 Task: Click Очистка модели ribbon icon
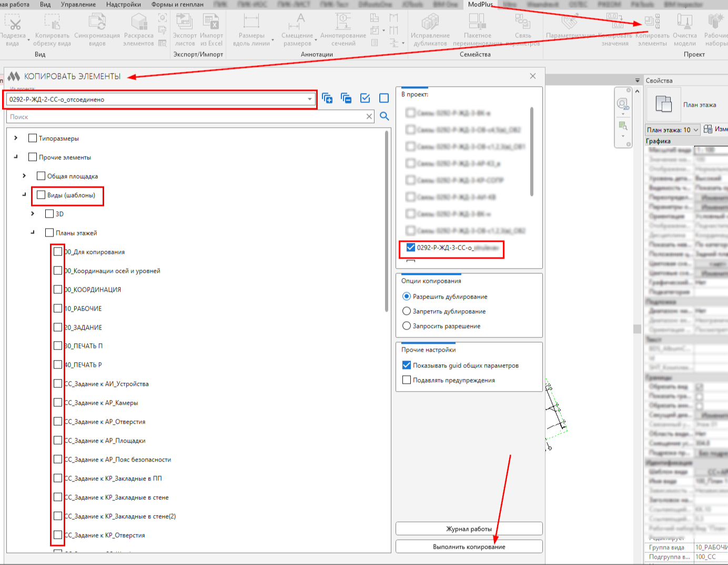point(684,23)
